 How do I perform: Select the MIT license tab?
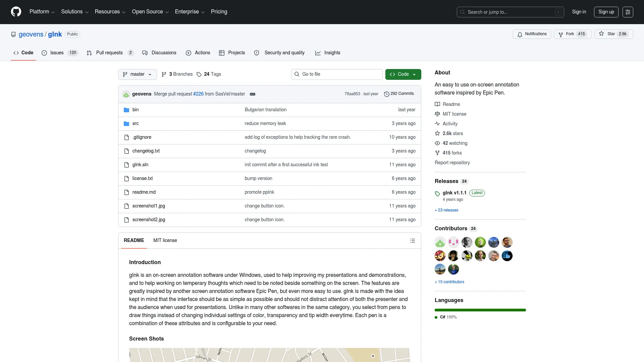coord(165,241)
